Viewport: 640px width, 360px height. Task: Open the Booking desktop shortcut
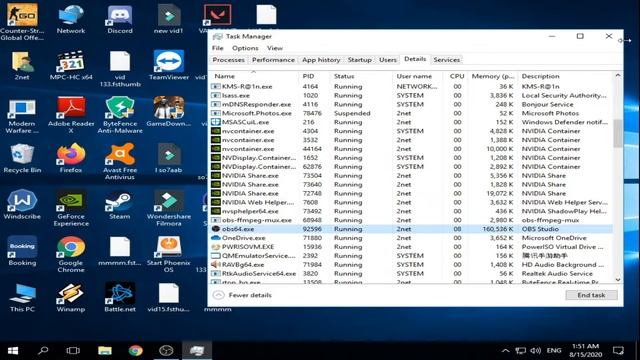coord(22,251)
